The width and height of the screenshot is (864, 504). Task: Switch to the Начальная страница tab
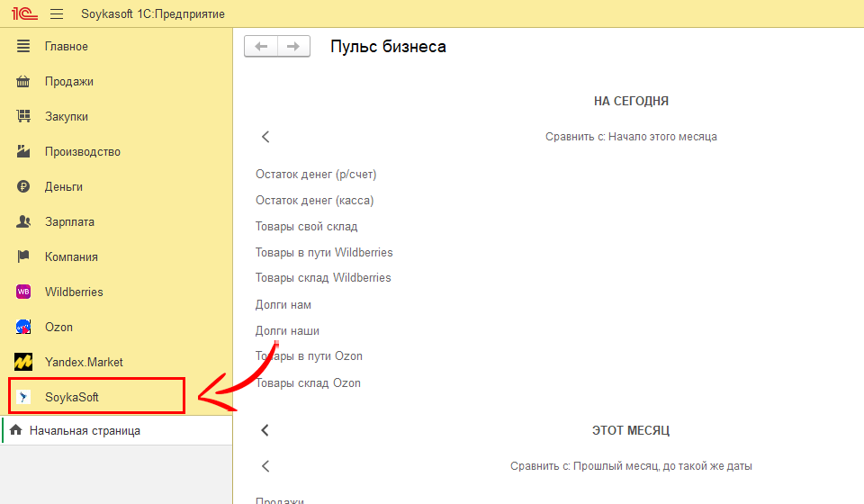(x=84, y=431)
